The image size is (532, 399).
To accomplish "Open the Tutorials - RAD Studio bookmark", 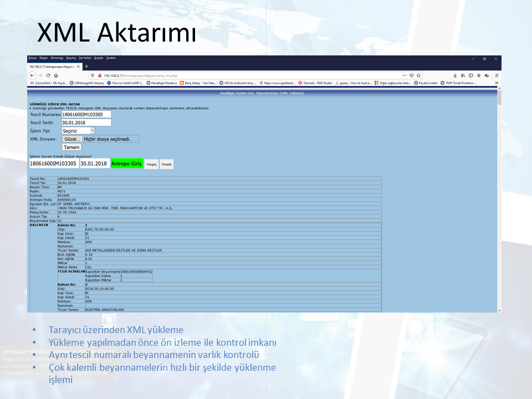I will coord(315,83).
